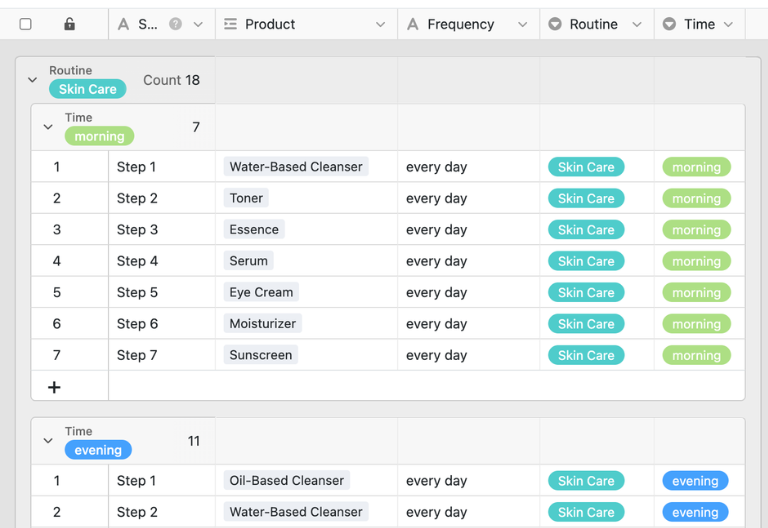Open the Sunscreen product chip

tap(261, 355)
